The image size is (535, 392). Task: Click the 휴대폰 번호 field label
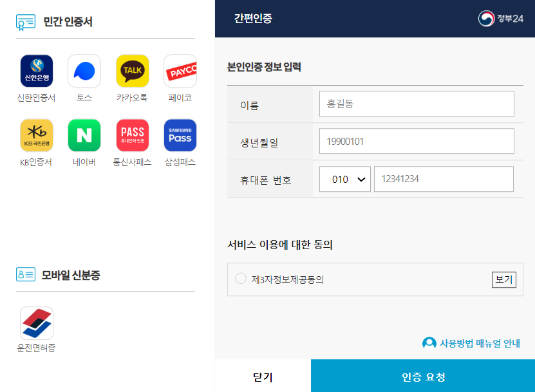(x=266, y=180)
